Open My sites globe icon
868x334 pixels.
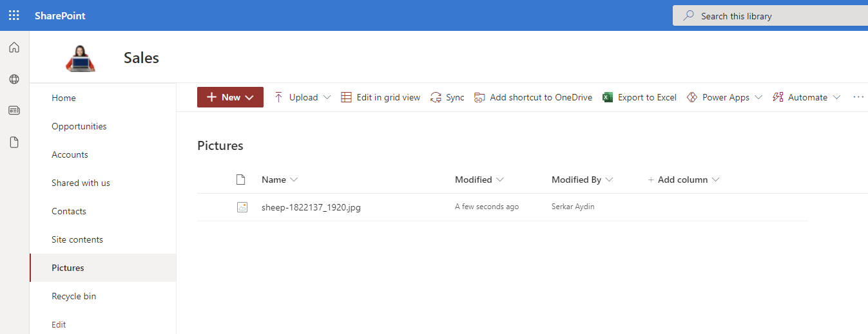[x=14, y=79]
